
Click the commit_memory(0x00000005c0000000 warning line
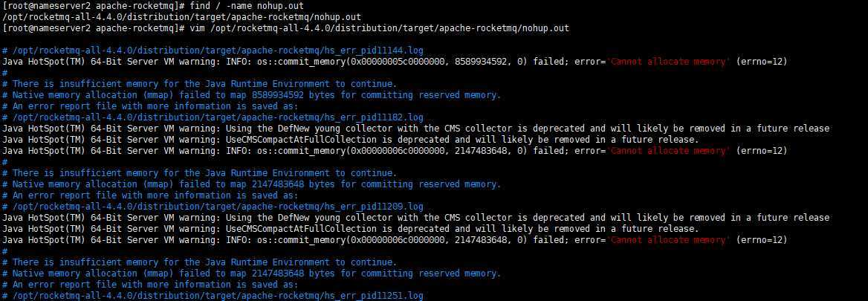tap(395, 62)
